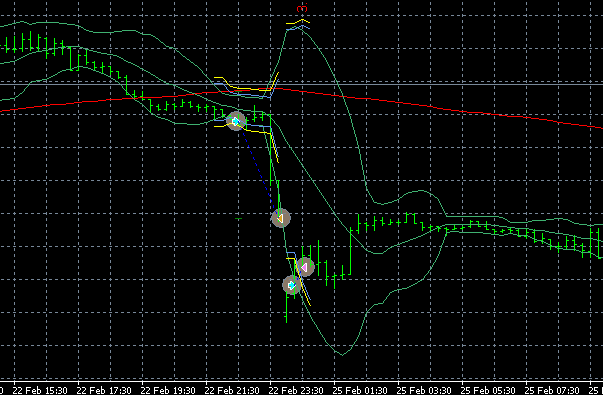
Task: Select the cyan arrow marker below the pink arrow
Action: click(x=292, y=285)
